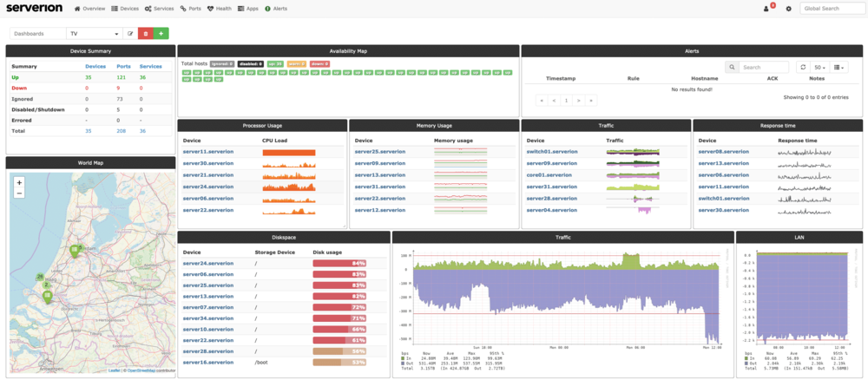Click server24.serverion disk usage bar at 84%
Screen dimensions: 868x380
tap(339, 263)
